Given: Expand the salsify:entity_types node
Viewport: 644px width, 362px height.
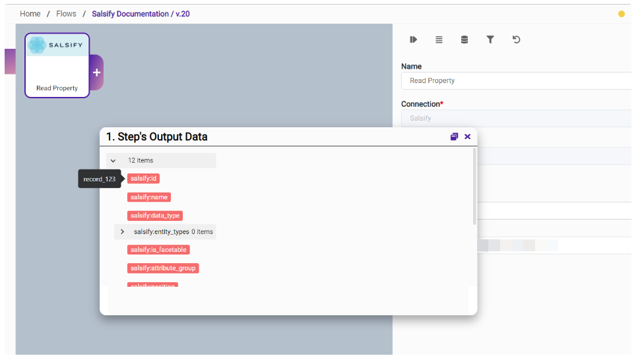Looking at the screenshot, I should (x=122, y=231).
